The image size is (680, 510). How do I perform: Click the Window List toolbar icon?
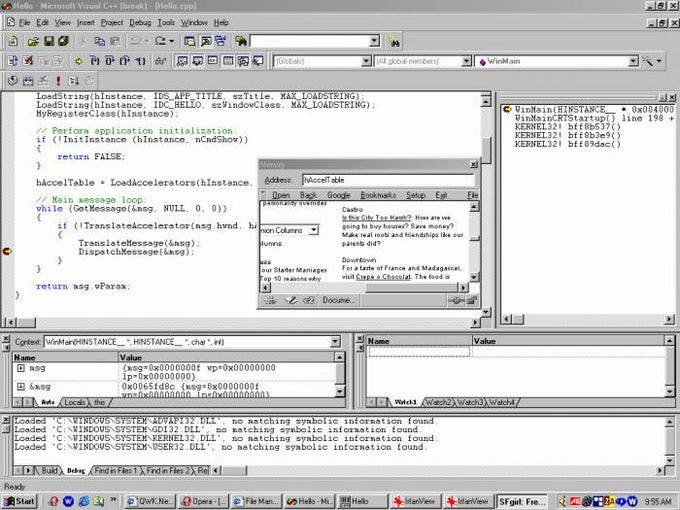pos(221,41)
